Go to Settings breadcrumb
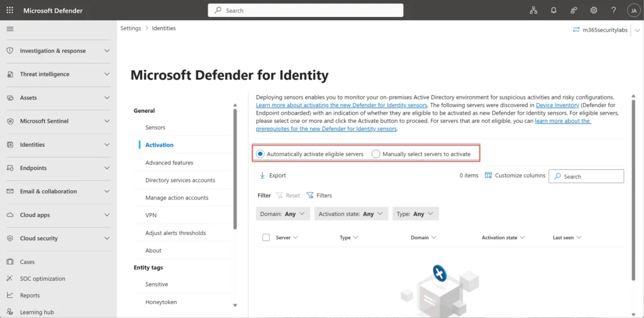This screenshot has width=644, height=318. (x=131, y=28)
